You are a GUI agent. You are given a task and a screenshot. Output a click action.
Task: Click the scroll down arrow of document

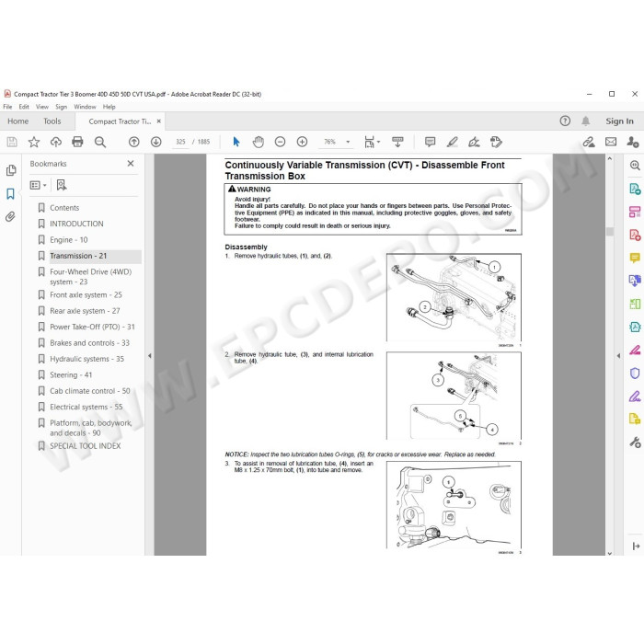610,553
